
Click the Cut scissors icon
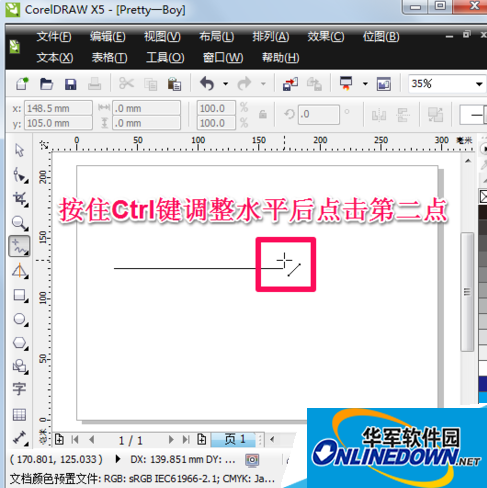[x=126, y=83]
